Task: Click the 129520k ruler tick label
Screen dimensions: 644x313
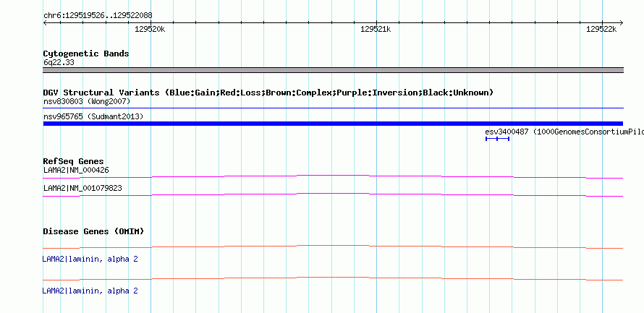Action: (150, 29)
